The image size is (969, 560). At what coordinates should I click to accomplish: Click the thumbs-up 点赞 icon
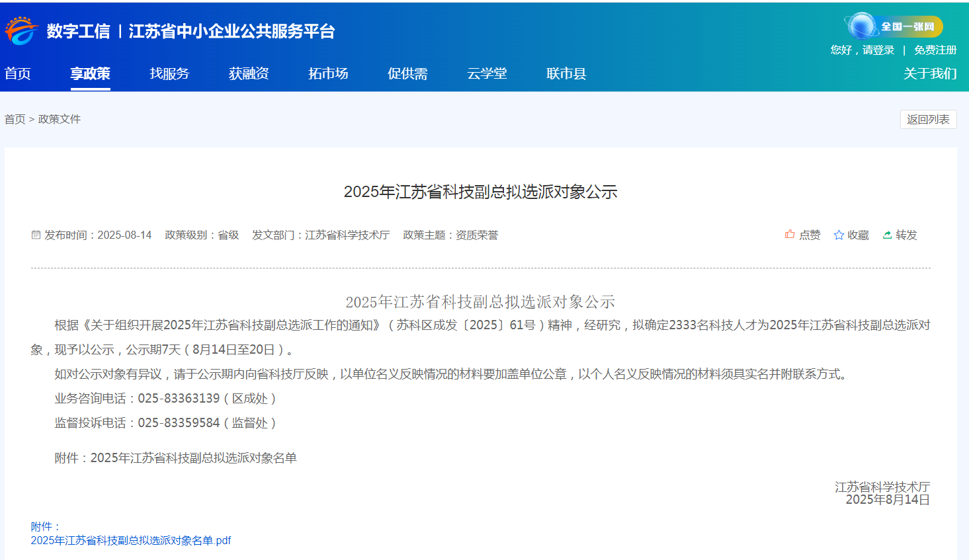(x=790, y=235)
